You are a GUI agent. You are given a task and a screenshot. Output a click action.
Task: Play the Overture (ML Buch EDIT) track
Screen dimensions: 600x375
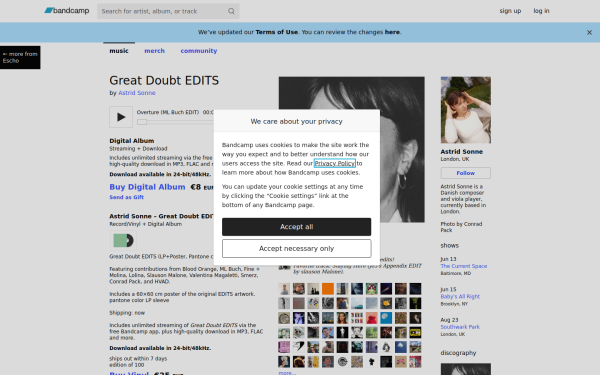[121, 117]
